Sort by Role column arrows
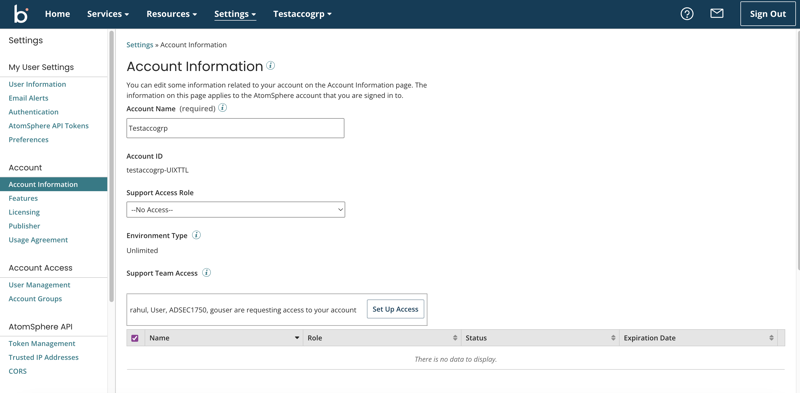The width and height of the screenshot is (800, 393). click(x=455, y=338)
